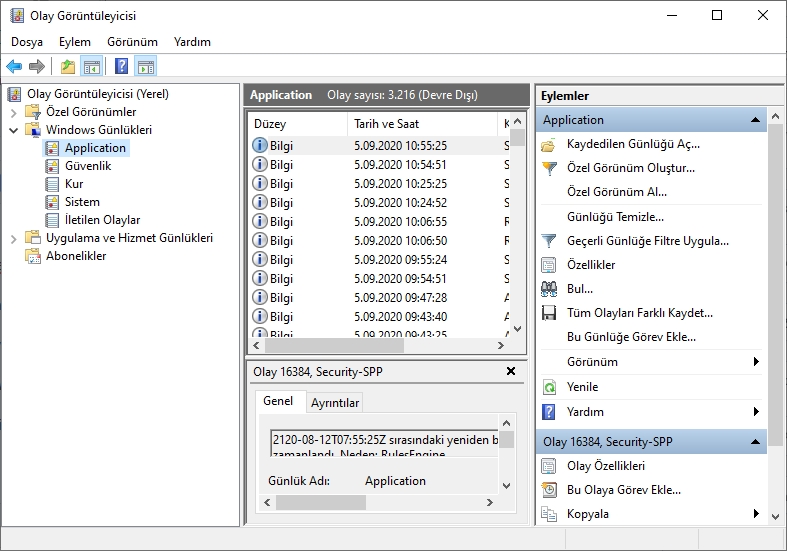Collapse the Application actions section arrow

coord(755,120)
